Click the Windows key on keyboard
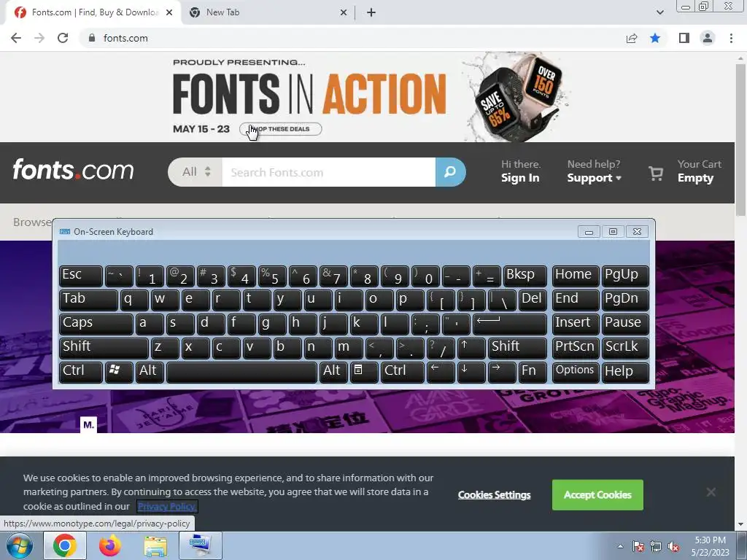 119,373
